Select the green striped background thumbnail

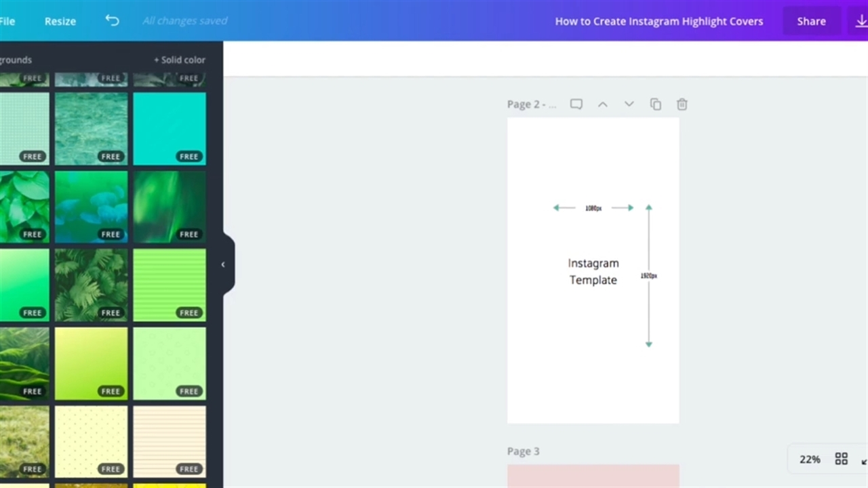point(169,285)
